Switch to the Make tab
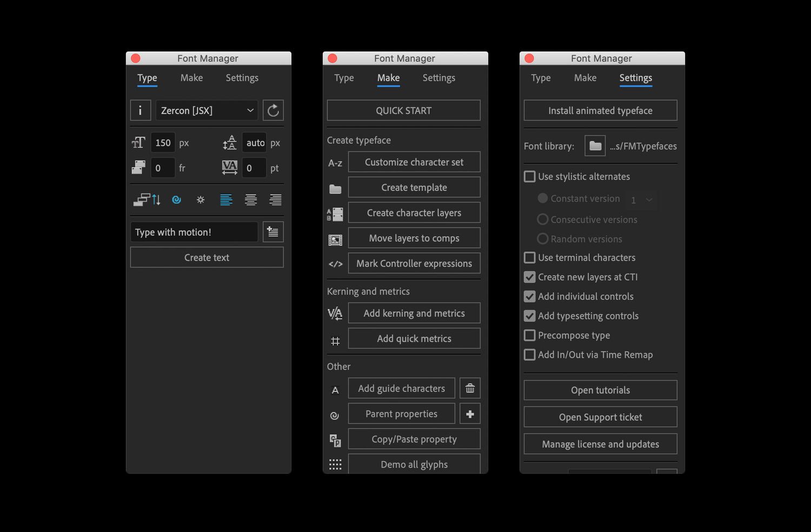The image size is (811, 532). pyautogui.click(x=191, y=78)
